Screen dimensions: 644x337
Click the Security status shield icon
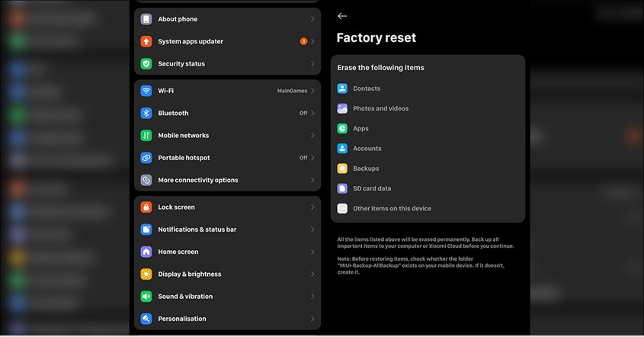146,64
